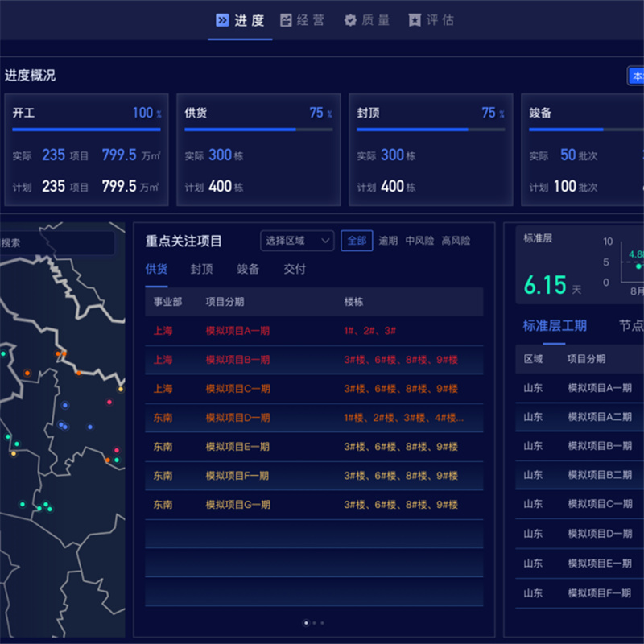
Task: Click the yellow map marker at the border
Action: (x=120, y=389)
